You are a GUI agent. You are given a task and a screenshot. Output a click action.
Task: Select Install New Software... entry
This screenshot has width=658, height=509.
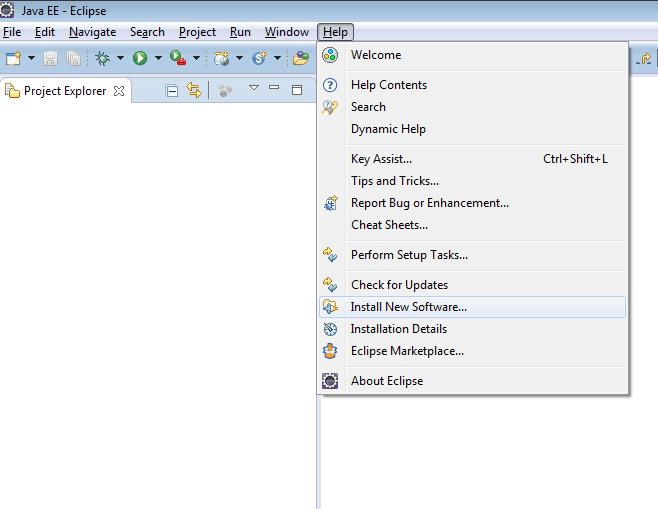[473, 307]
